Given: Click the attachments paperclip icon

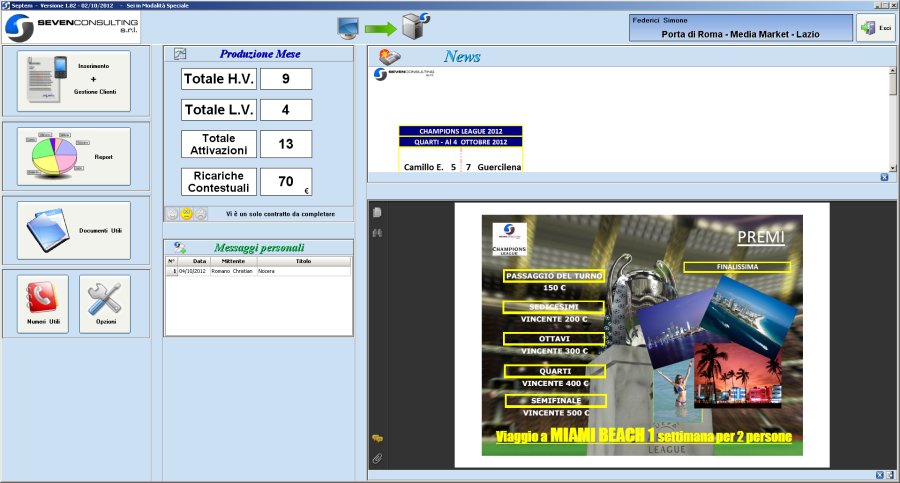Looking at the screenshot, I should 377,458.
